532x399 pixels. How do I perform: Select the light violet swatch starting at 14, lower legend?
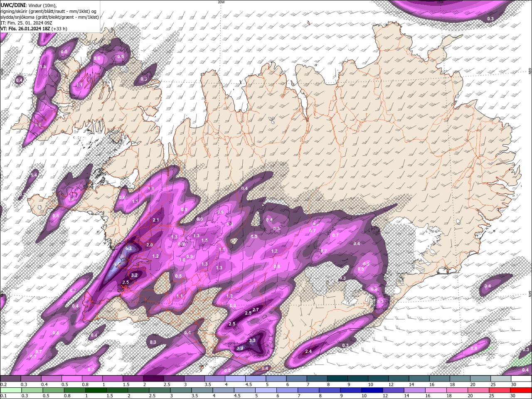pyautogui.click(x=414, y=390)
